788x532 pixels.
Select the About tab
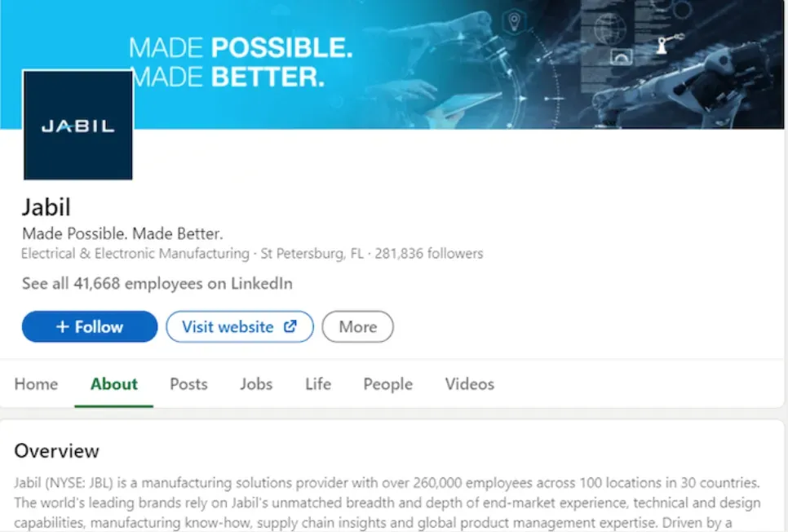(114, 384)
